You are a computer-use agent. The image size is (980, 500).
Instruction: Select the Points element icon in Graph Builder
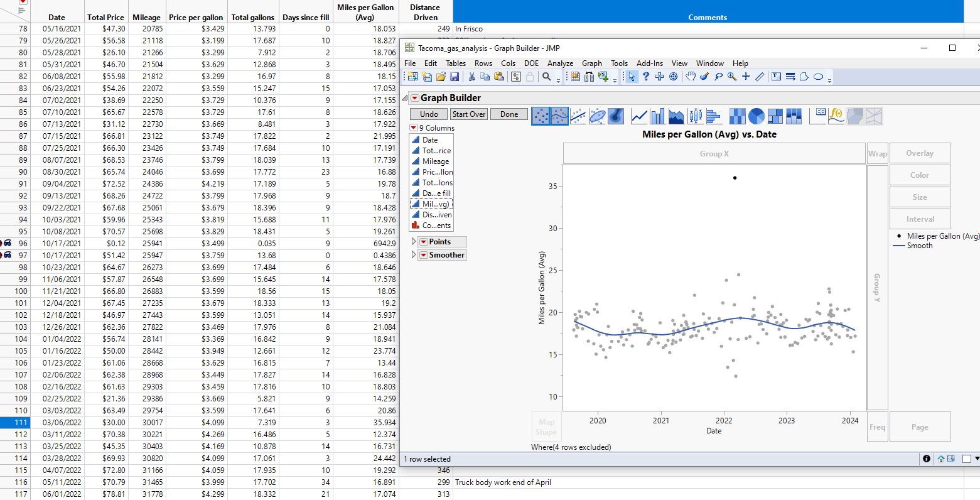(x=541, y=116)
